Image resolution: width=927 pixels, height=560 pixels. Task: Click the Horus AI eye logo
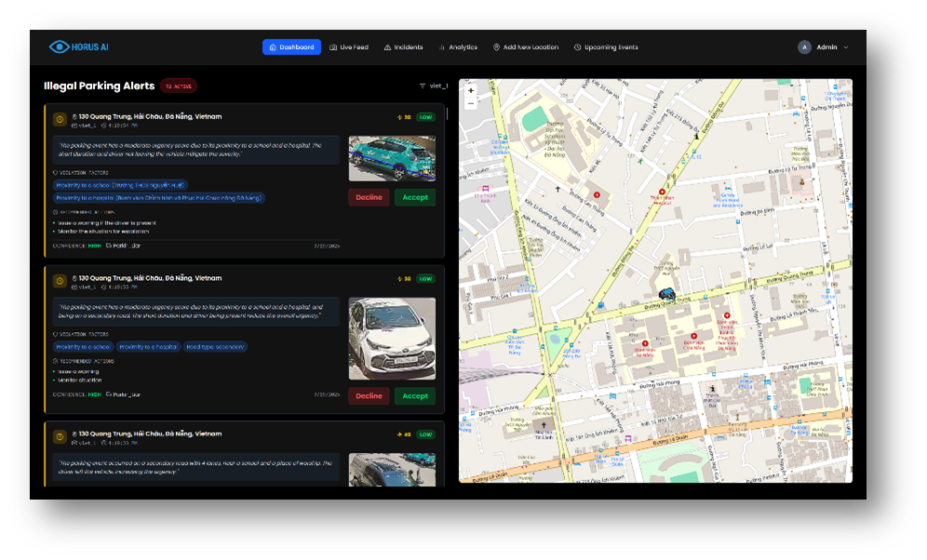tap(60, 47)
